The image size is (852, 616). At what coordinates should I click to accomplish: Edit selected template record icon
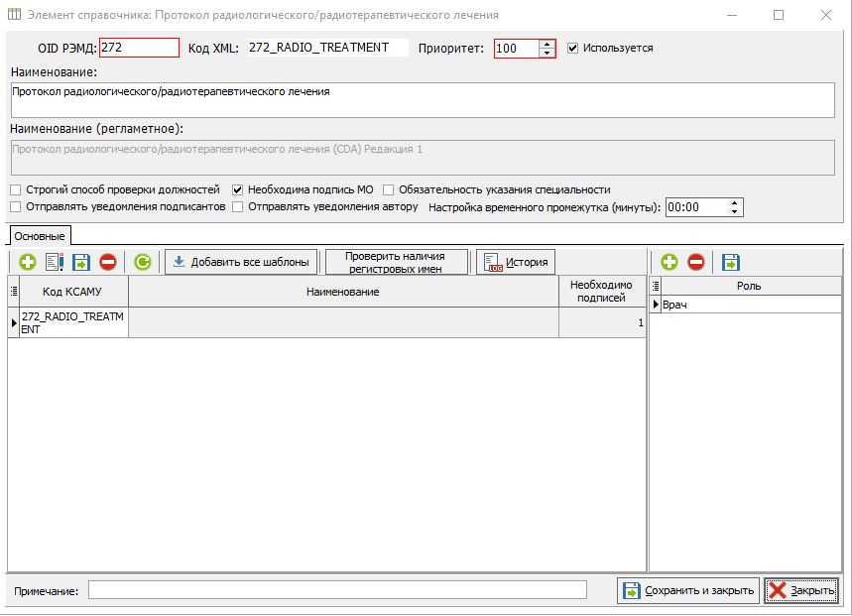(x=55, y=262)
